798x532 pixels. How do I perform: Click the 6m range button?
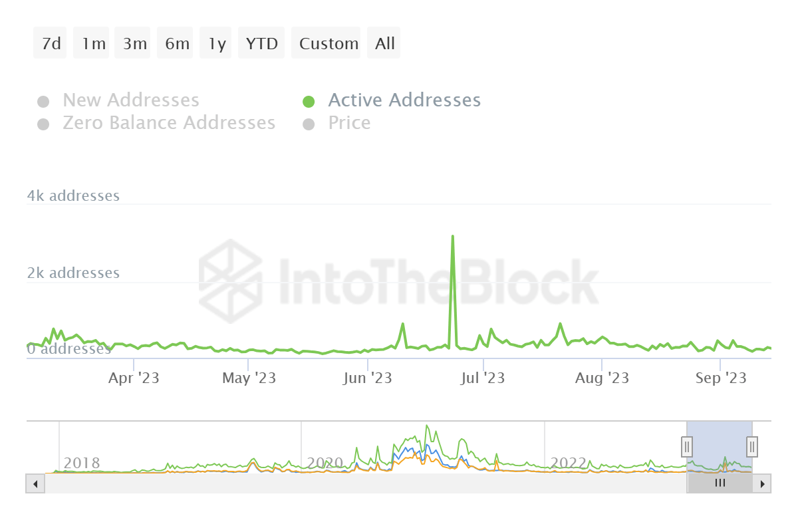coord(175,43)
